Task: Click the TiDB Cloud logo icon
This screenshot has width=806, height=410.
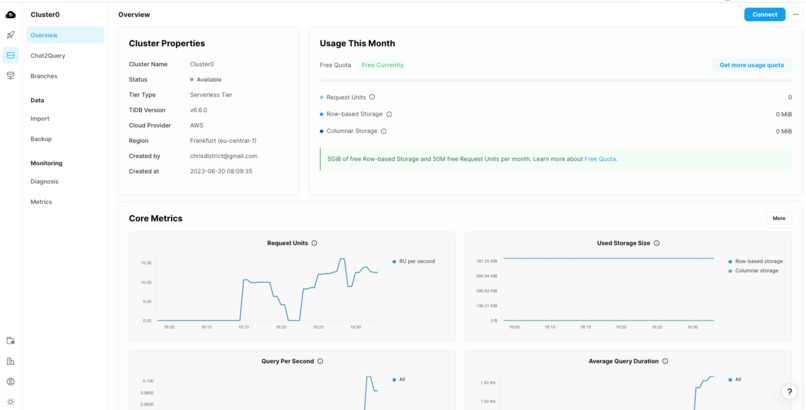Action: pyautogui.click(x=10, y=15)
